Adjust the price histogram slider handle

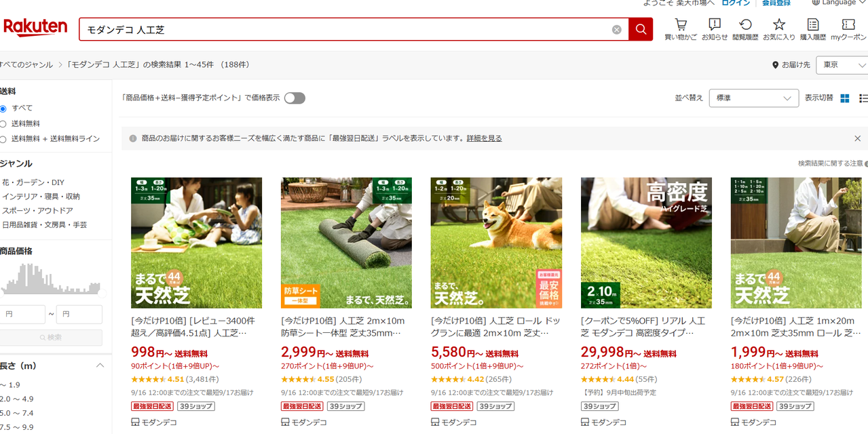(102, 293)
